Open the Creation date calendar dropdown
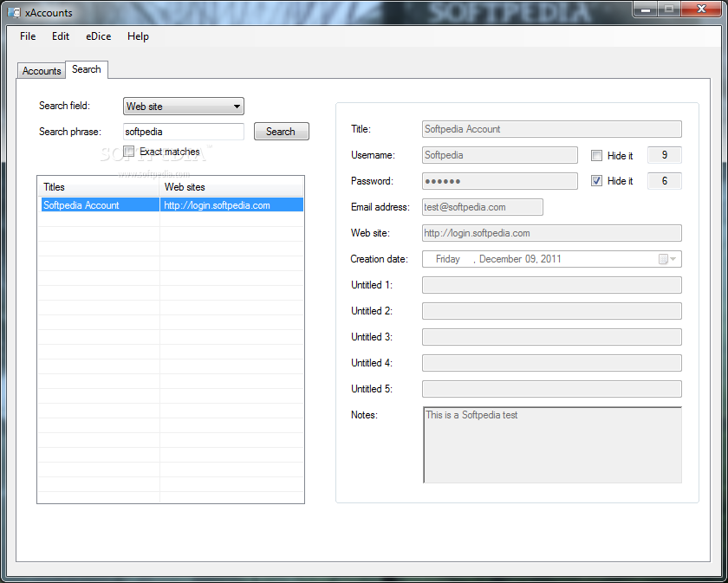Screen dimensions: 728x583 [668, 259]
